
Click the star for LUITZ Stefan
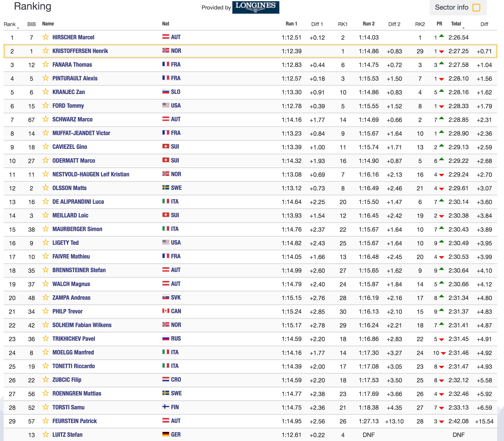(x=46, y=435)
